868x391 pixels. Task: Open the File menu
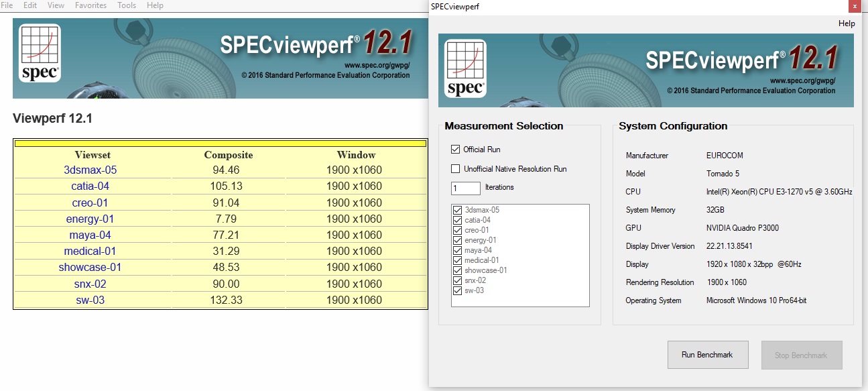pos(7,5)
